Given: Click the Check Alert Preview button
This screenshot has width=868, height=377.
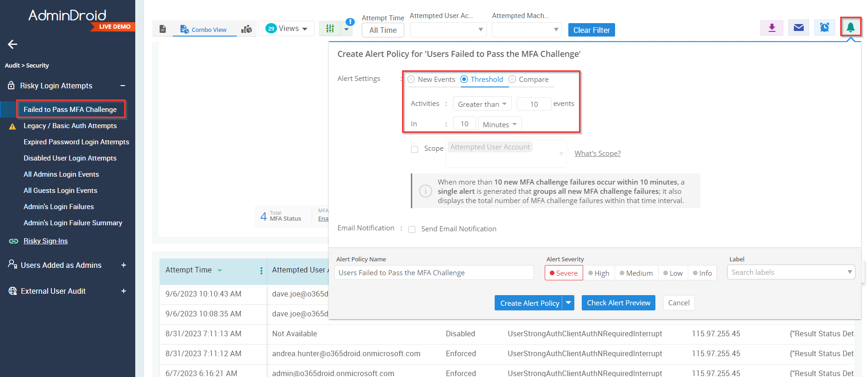Looking at the screenshot, I should pos(618,303).
